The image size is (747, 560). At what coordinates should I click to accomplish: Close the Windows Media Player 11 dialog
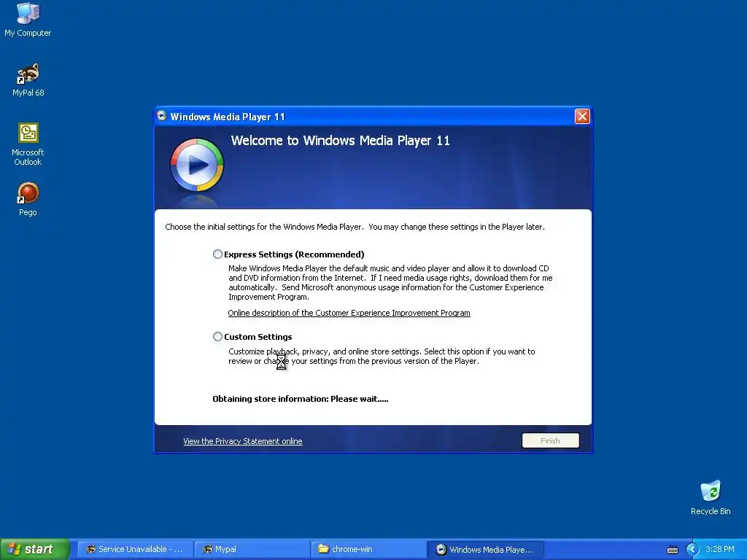582,116
